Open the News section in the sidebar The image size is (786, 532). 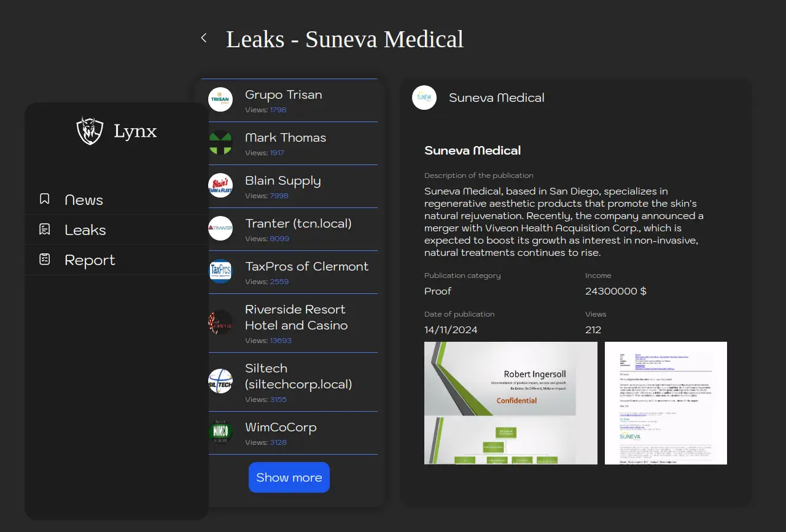coord(84,200)
